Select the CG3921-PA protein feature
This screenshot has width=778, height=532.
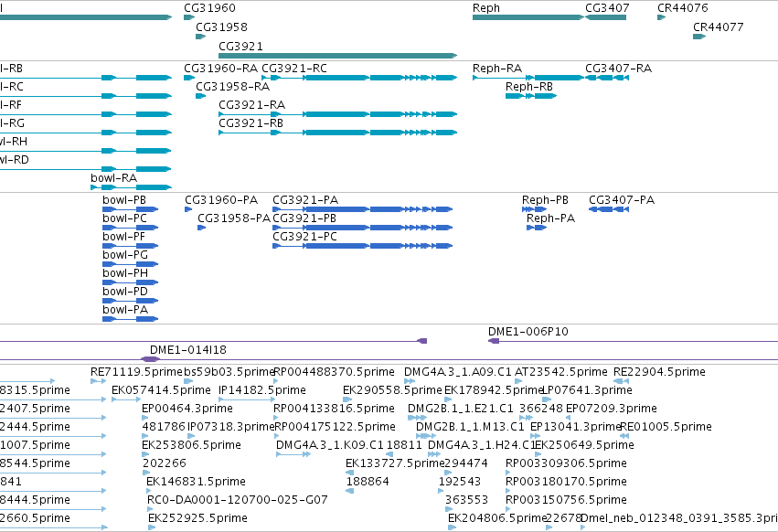tap(363, 209)
